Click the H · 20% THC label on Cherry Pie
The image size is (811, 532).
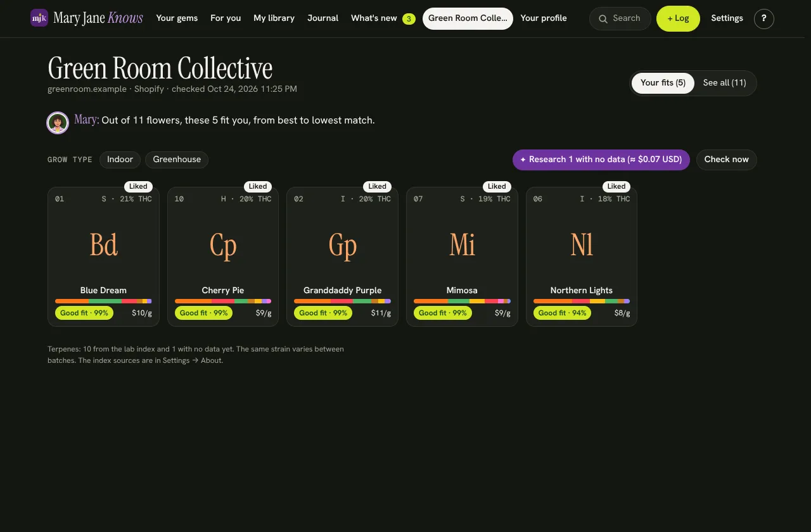(x=246, y=199)
